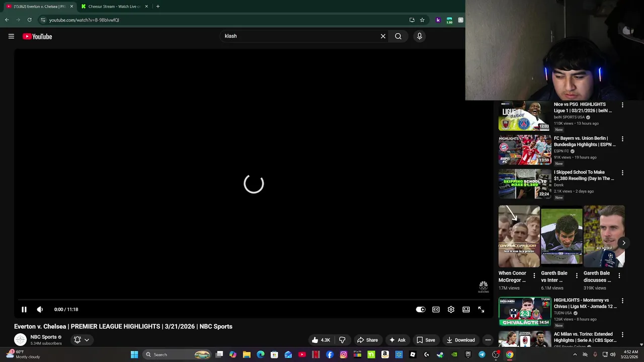Click the video progress bar
The image size is (644, 362).
(254, 300)
